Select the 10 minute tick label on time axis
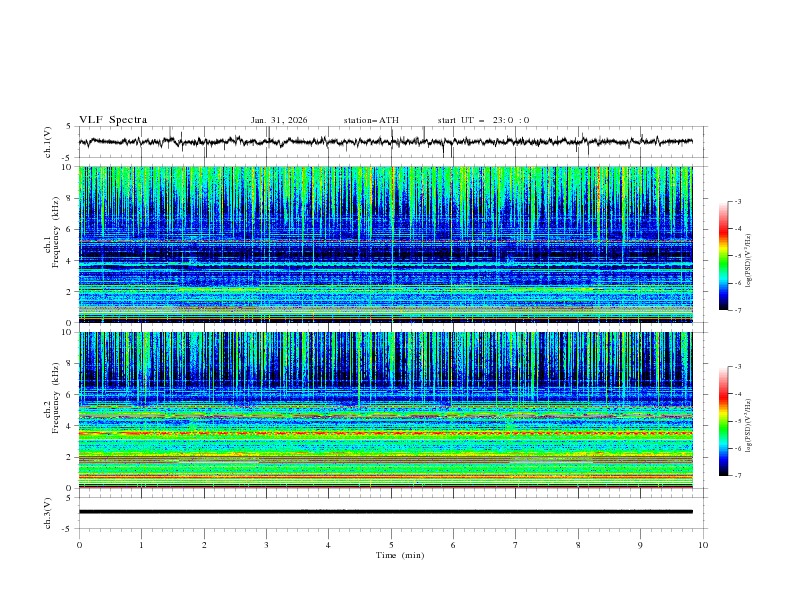Screen dimensions: 792x612 click(703, 545)
